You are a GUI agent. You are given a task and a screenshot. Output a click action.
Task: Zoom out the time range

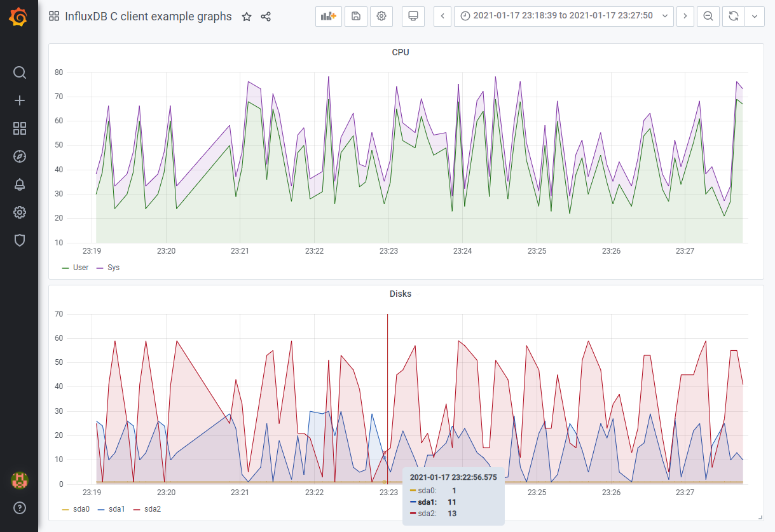708,16
